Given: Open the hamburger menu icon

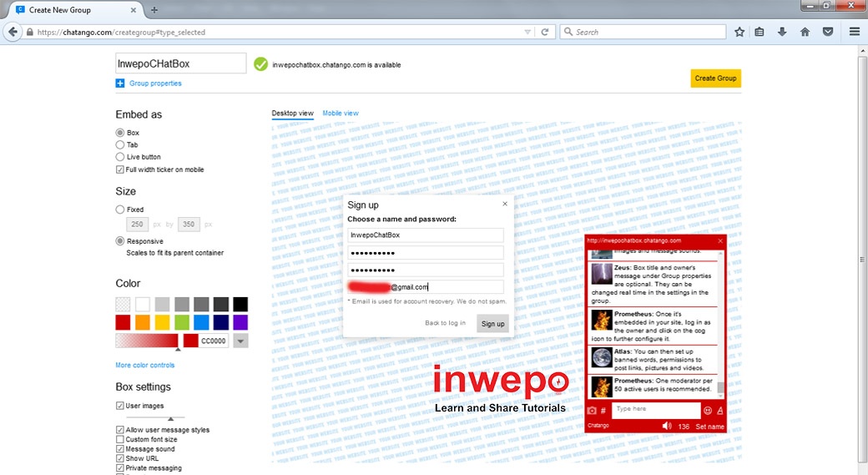Looking at the screenshot, I should pos(854,32).
